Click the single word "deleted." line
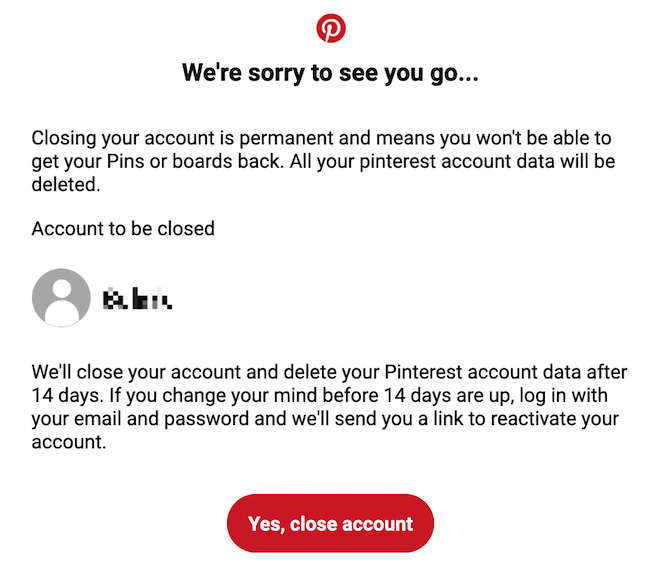The height and width of the screenshot is (576, 650). click(66, 185)
